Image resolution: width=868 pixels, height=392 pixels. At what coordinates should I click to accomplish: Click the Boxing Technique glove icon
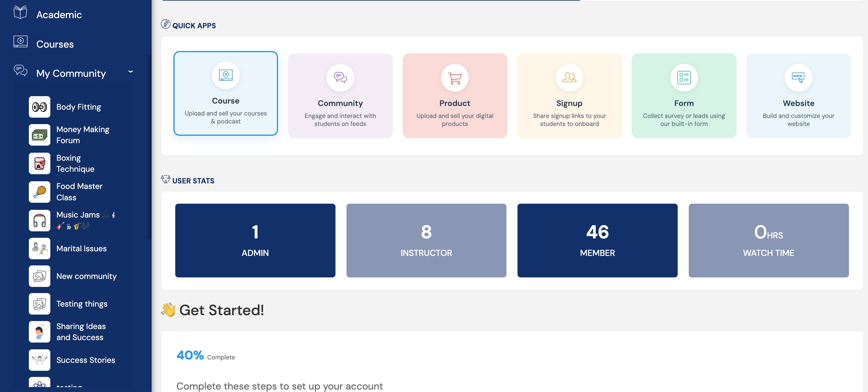39,164
